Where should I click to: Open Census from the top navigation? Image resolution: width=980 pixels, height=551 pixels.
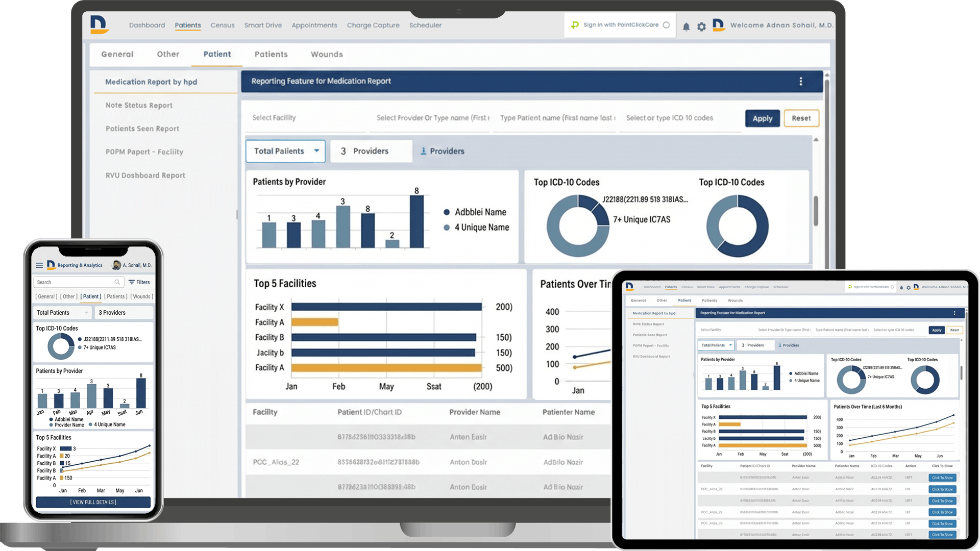(222, 25)
